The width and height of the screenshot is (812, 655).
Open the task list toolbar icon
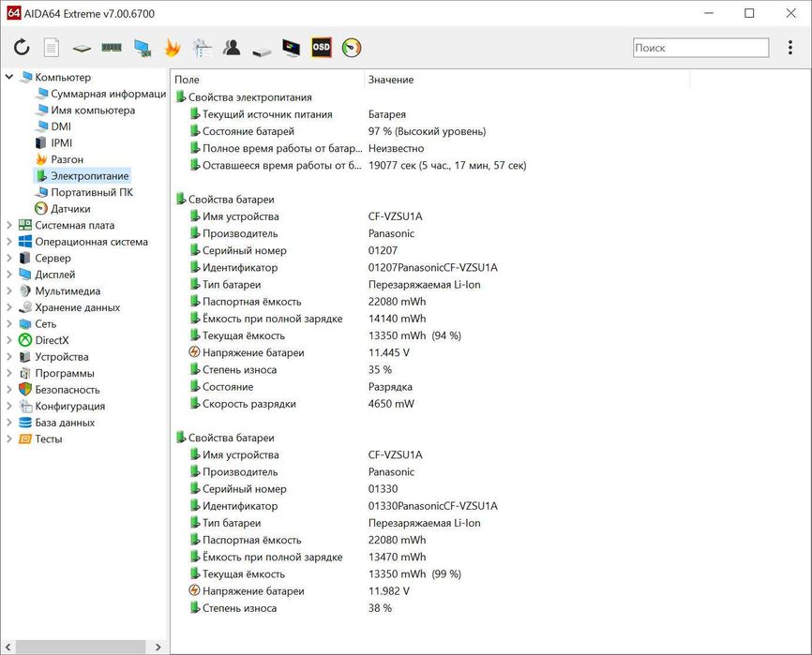click(202, 48)
